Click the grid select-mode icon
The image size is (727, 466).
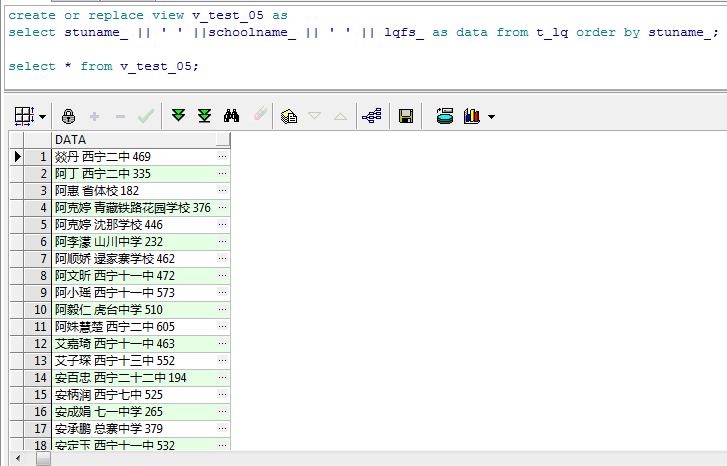click(24, 116)
